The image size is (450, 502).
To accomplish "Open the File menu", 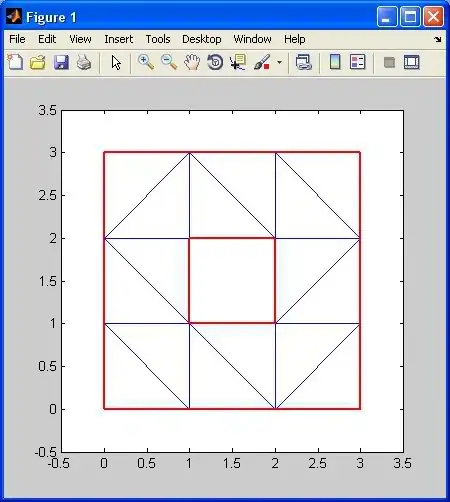I will tap(17, 39).
